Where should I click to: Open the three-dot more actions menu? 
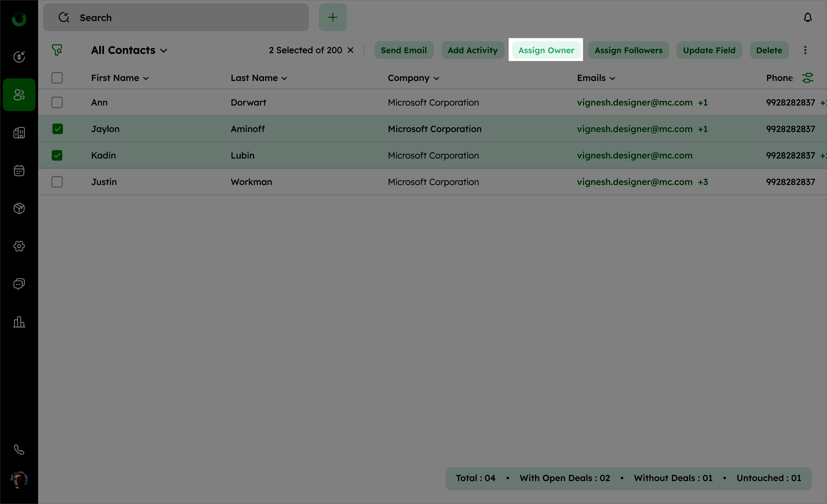coord(805,50)
